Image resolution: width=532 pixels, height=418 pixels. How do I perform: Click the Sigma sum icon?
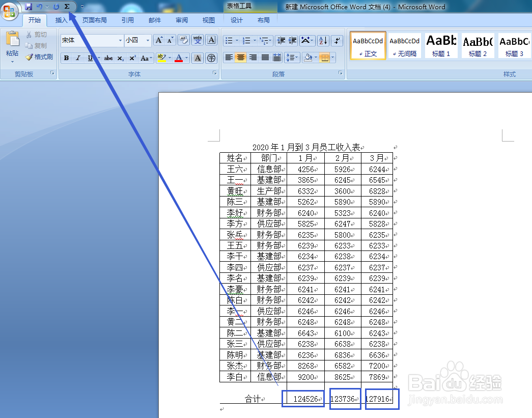coord(67,7)
